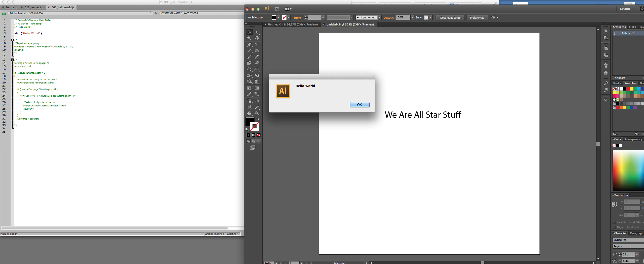644x264 pixels.
Task: Select the Scale tool
Action: tap(257, 69)
